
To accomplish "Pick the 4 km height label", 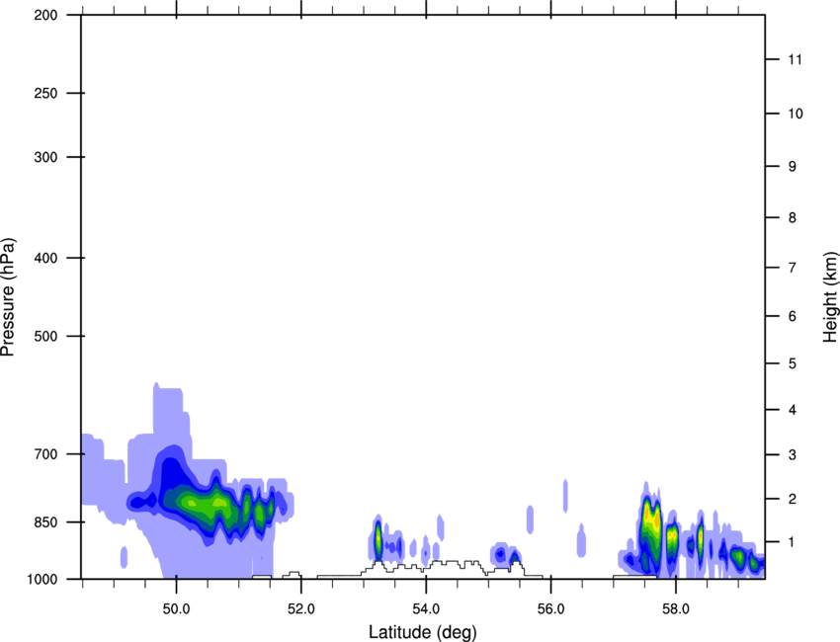I will (x=793, y=410).
